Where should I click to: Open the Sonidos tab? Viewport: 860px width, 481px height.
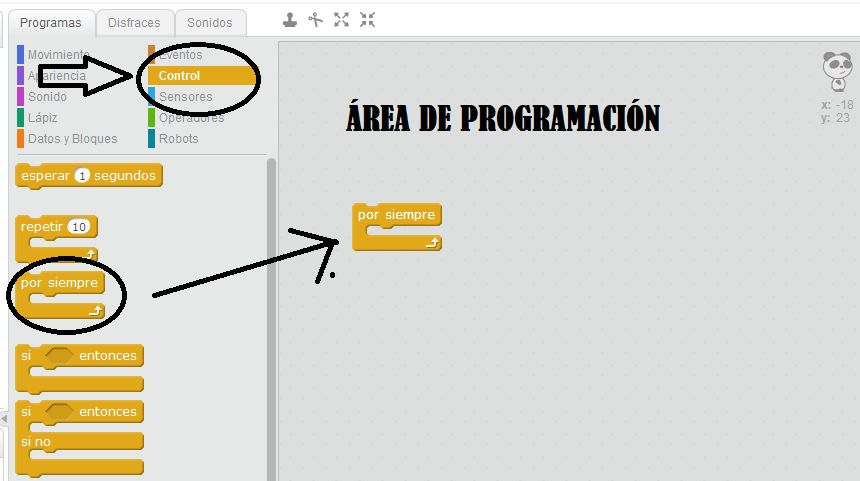pyautogui.click(x=210, y=22)
